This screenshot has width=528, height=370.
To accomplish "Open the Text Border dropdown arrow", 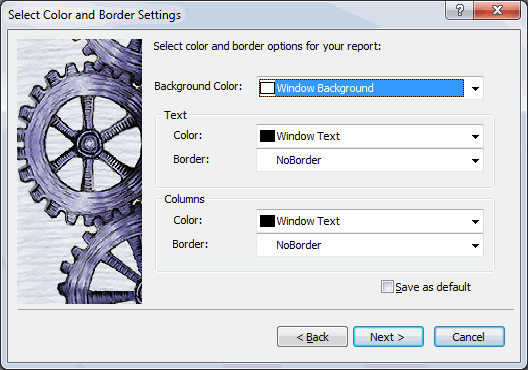I will click(475, 161).
